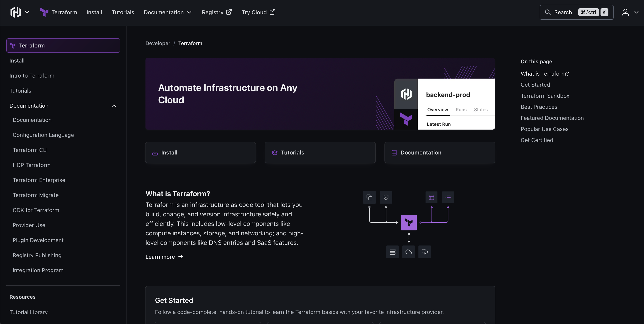Click the book icon on Documentation card
The width and height of the screenshot is (644, 324).
(394, 153)
